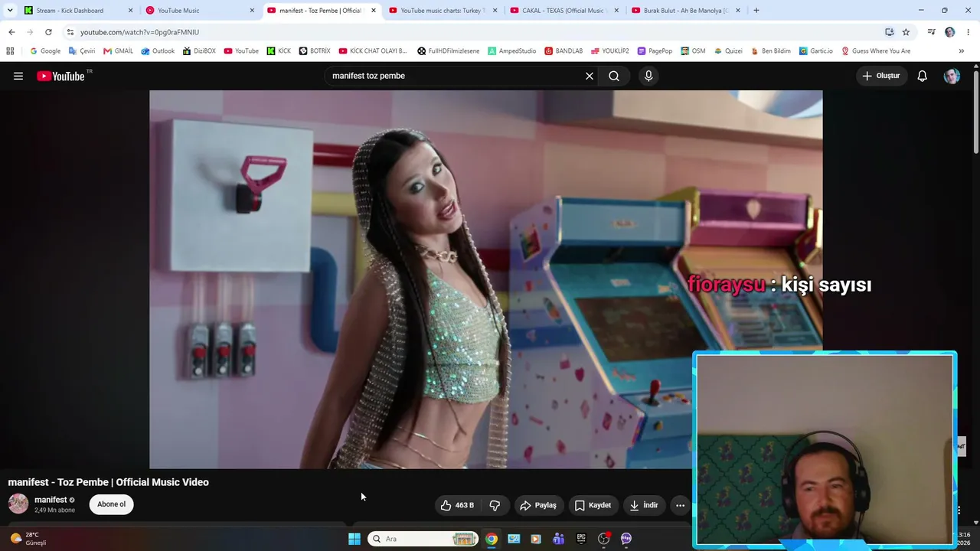Viewport: 980px width, 551px height.
Task: Like the Toz Pembe video
Action: tap(457, 505)
